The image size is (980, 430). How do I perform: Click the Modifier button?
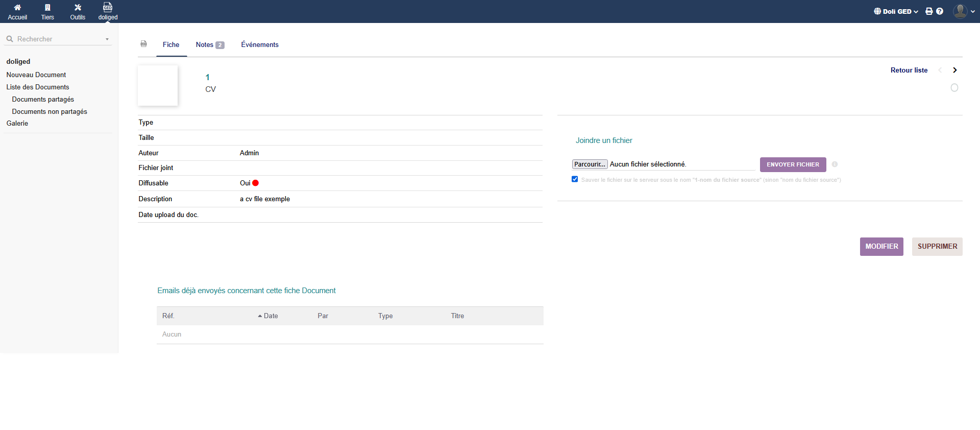881,247
